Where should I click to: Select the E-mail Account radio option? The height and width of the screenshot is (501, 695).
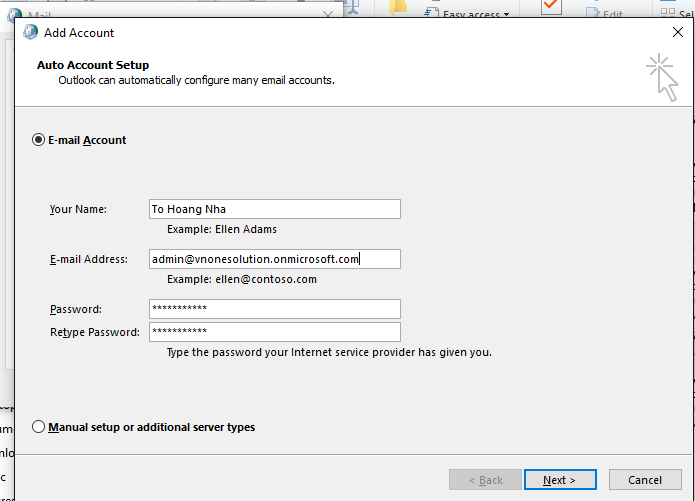click(x=39, y=140)
